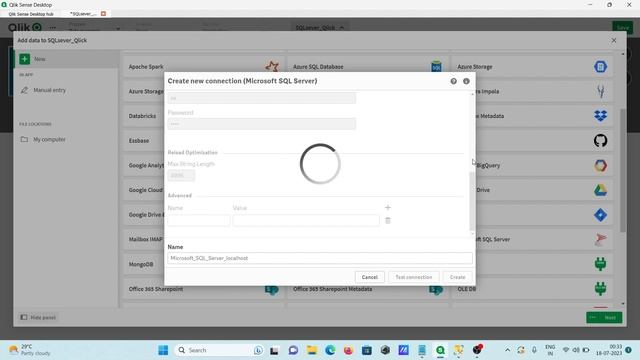Click the green New plus icon
Viewport: 640px width, 360px height.
tap(24, 59)
